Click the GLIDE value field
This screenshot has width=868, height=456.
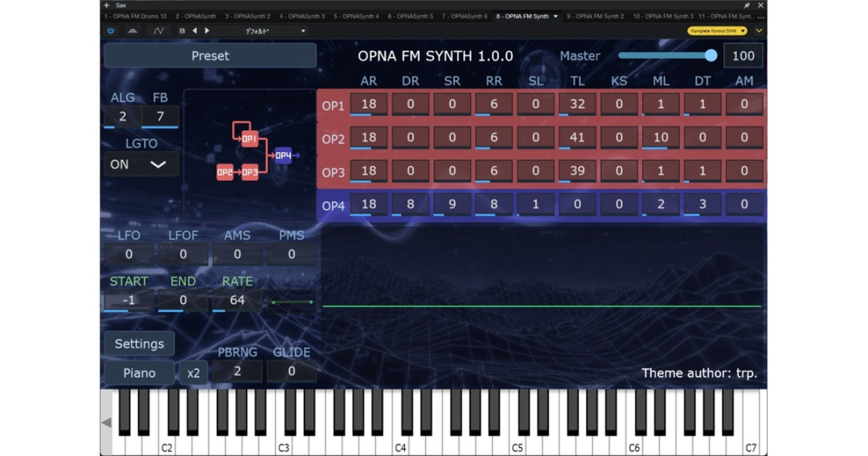(291, 372)
